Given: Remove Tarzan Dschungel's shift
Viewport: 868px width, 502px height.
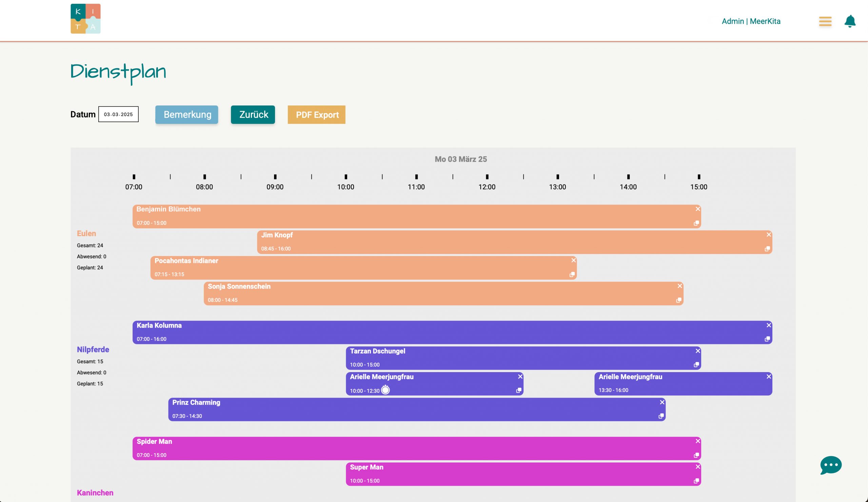Looking at the screenshot, I should point(697,351).
